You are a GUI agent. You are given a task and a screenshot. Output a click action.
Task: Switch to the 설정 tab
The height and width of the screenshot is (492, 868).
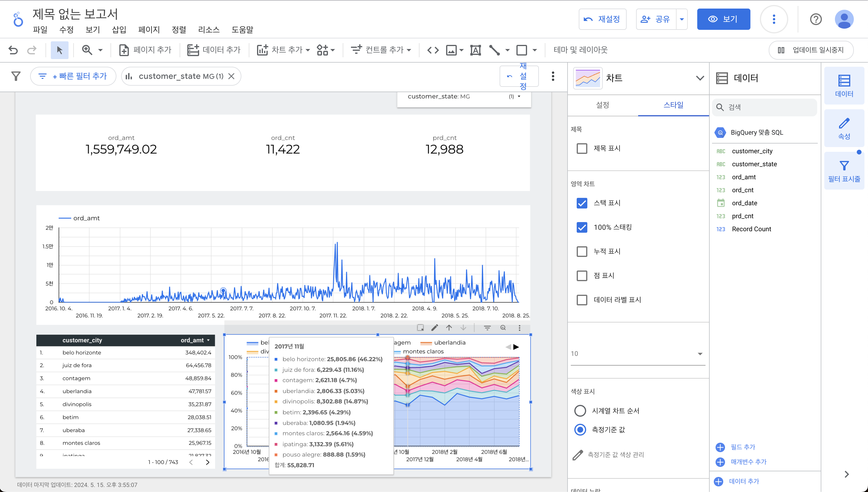(x=602, y=105)
